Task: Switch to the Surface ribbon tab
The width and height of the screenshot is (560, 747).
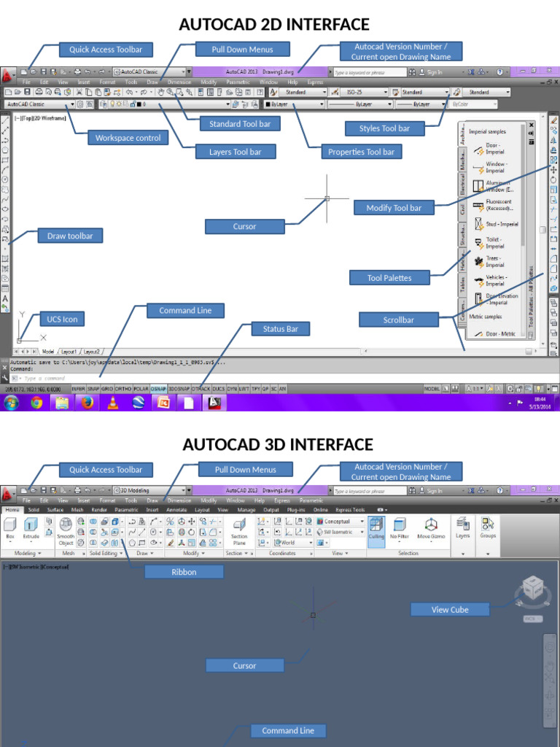Action: point(55,510)
